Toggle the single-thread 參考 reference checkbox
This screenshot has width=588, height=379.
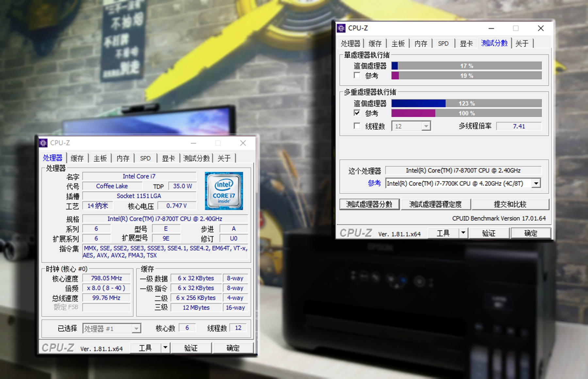tap(357, 76)
